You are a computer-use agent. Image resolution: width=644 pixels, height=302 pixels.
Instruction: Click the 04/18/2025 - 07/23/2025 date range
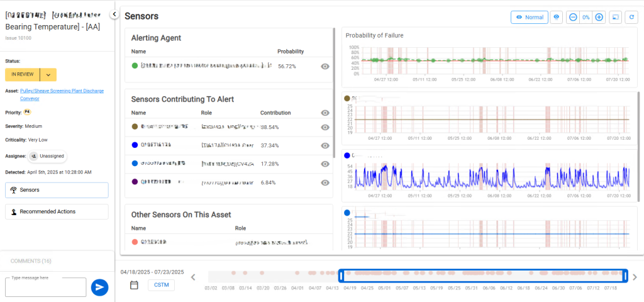click(x=152, y=272)
